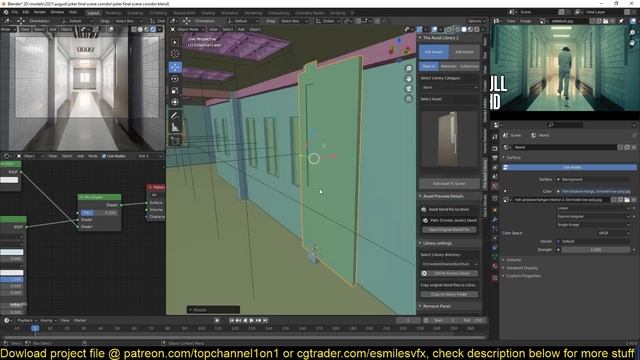The height and width of the screenshot is (360, 640).
Task: Select the Transform tool in viewport toolbar
Action: (175, 102)
